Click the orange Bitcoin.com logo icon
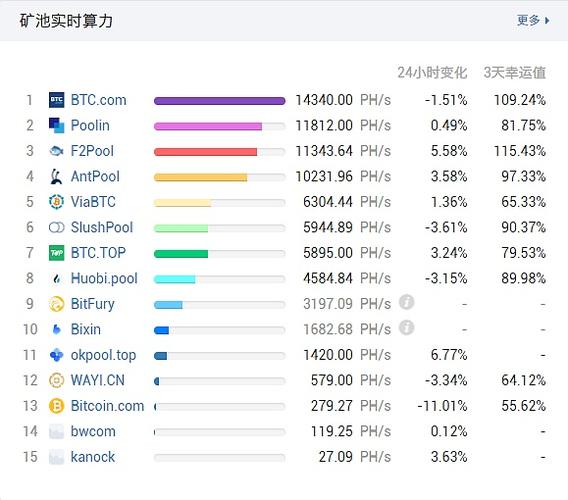 coord(57,406)
